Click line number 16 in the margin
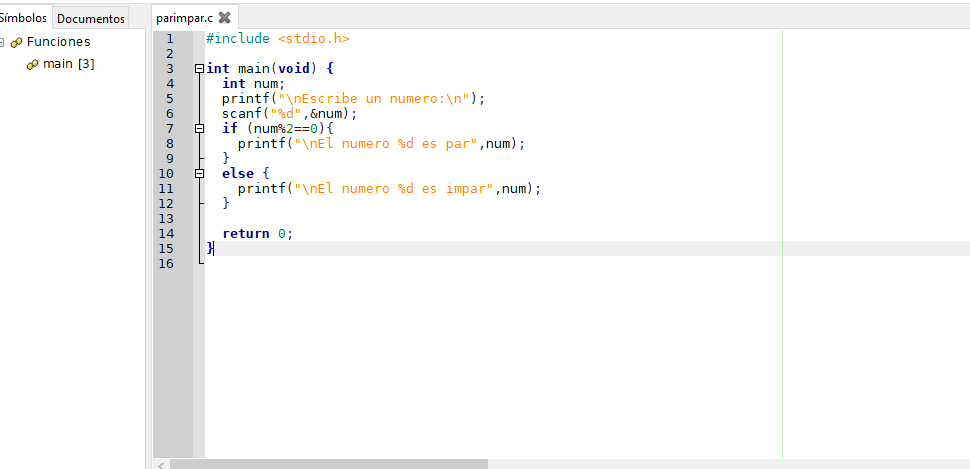The width and height of the screenshot is (970, 469). coord(166,264)
